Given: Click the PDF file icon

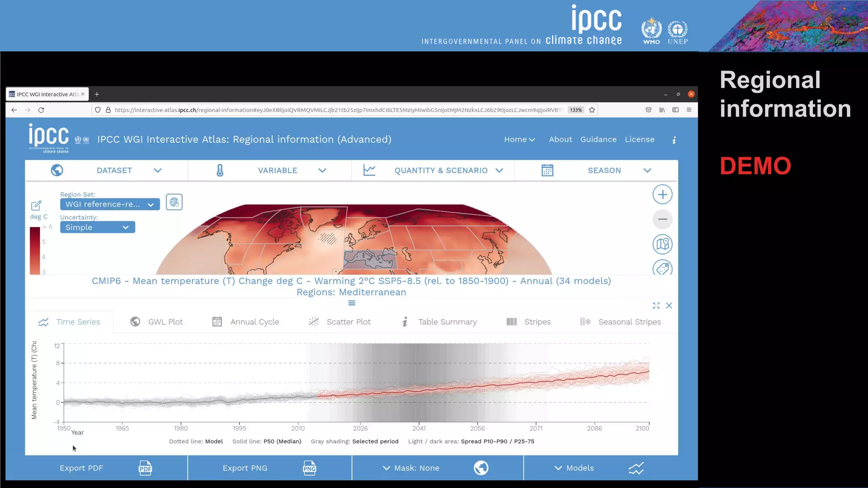Looking at the screenshot, I should click(145, 468).
